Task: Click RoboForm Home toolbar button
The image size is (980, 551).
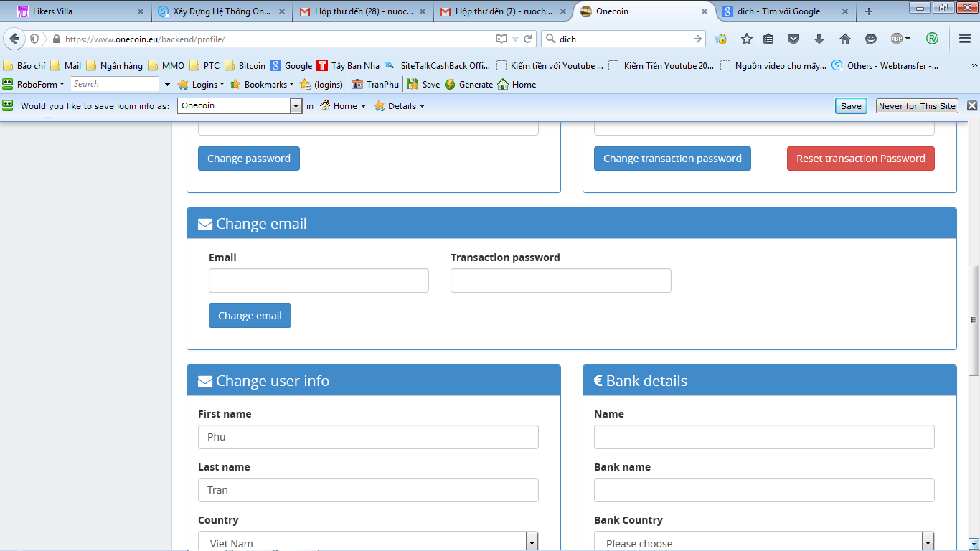Action: click(x=517, y=84)
